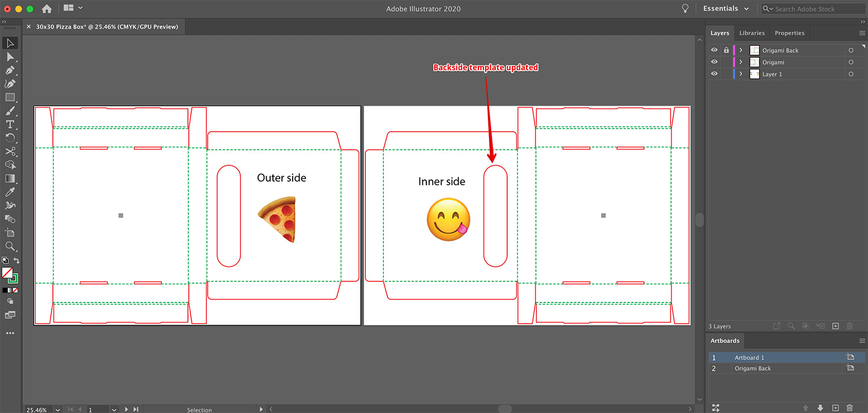
Task: Switch to Draw Behind mode icon
Action: point(10,301)
